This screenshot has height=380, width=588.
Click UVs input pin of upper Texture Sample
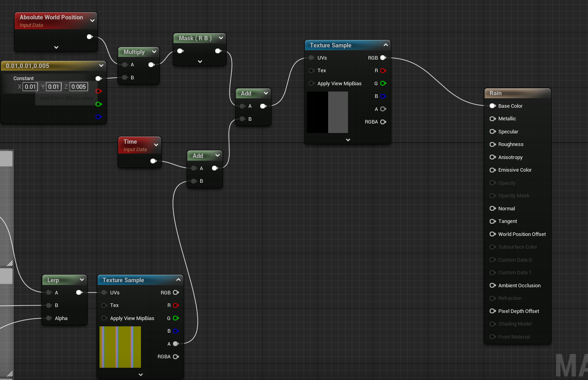(x=312, y=58)
